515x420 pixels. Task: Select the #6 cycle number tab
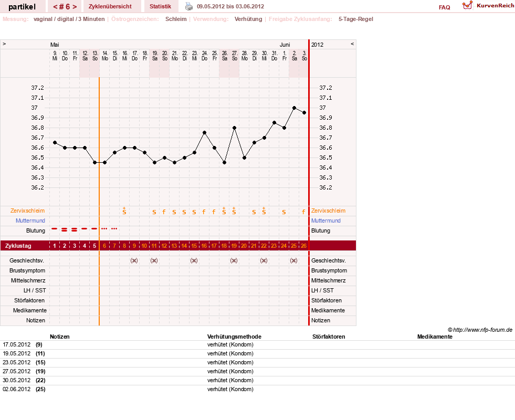click(65, 7)
